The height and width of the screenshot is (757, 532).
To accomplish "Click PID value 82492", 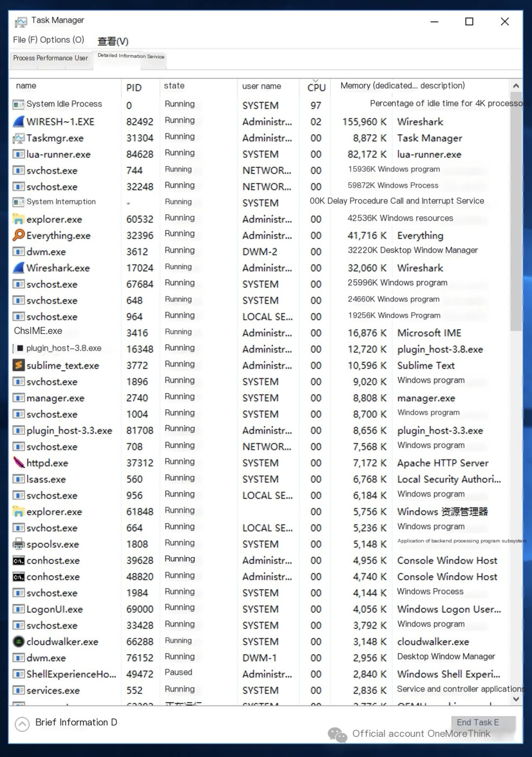I will click(x=140, y=122).
